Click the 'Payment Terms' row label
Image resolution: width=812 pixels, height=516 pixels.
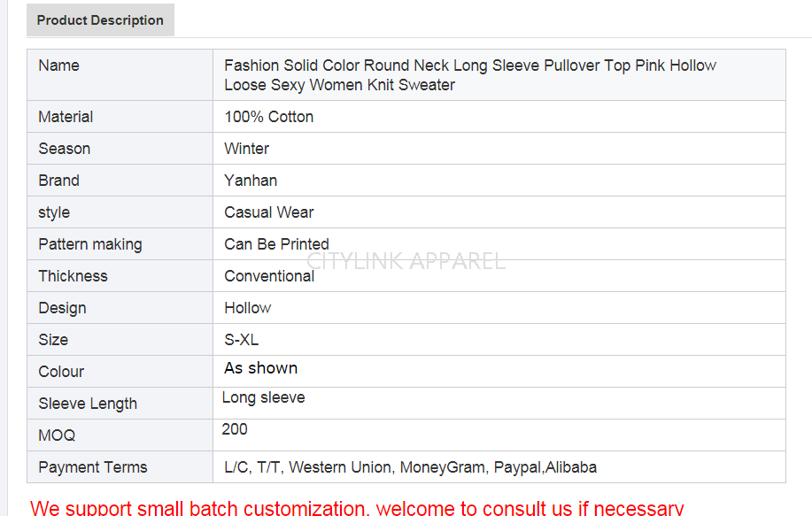point(93,467)
